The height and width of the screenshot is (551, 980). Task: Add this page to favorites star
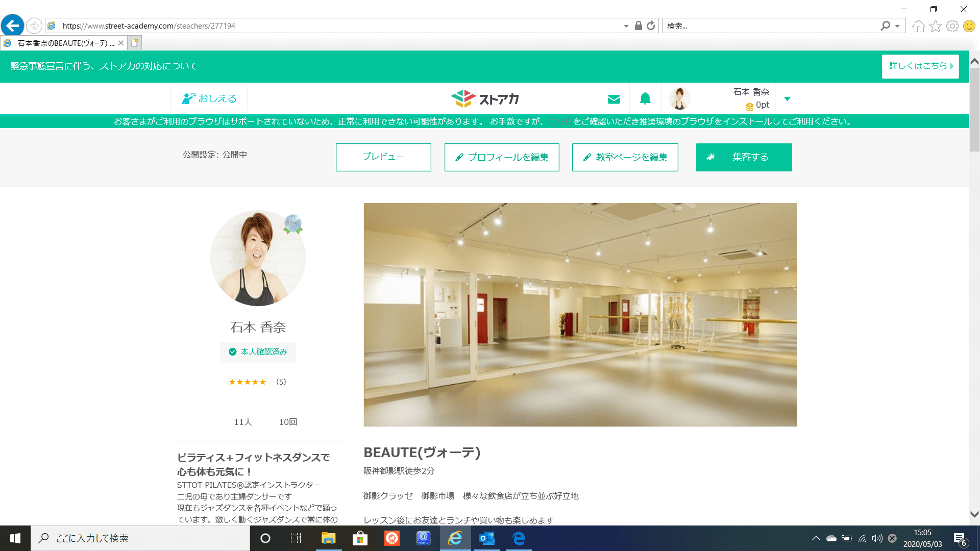coord(936,26)
